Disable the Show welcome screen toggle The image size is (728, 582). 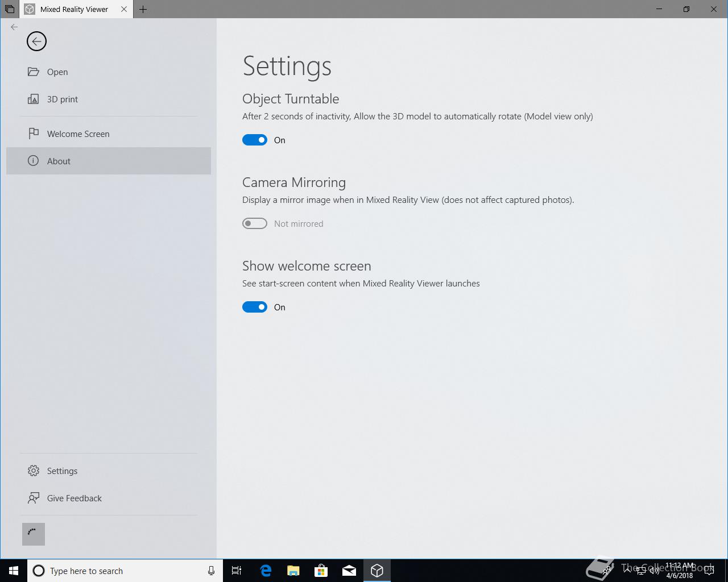pyautogui.click(x=255, y=307)
